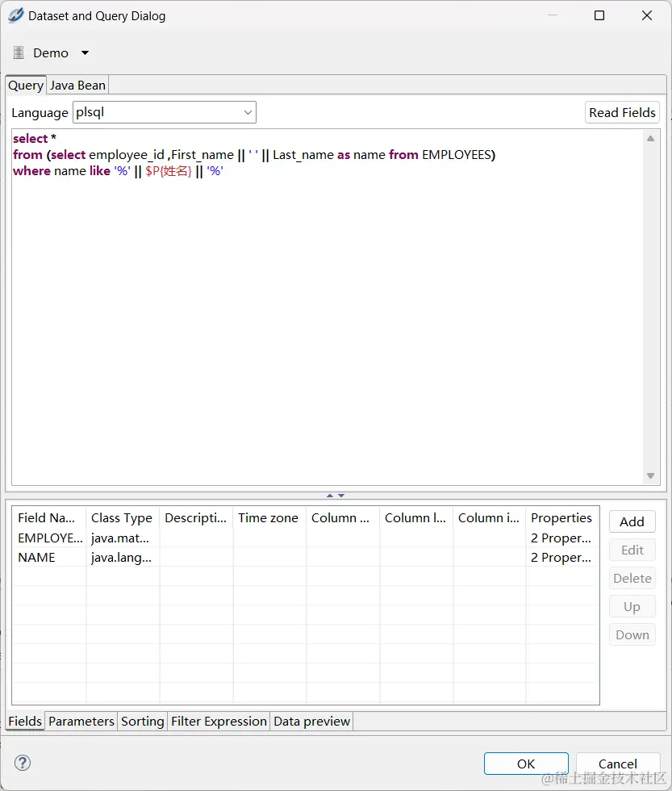Click the Edit field button
This screenshot has width=672, height=791.
click(632, 550)
